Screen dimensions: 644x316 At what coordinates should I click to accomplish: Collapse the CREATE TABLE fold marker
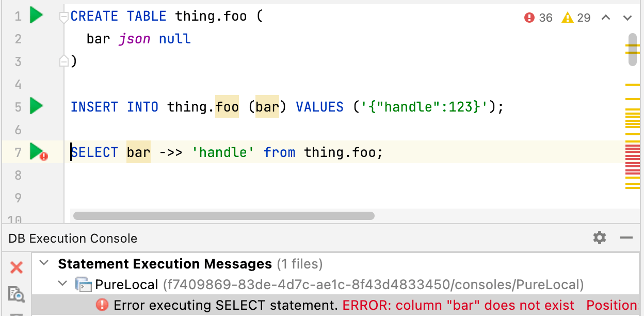point(63,17)
